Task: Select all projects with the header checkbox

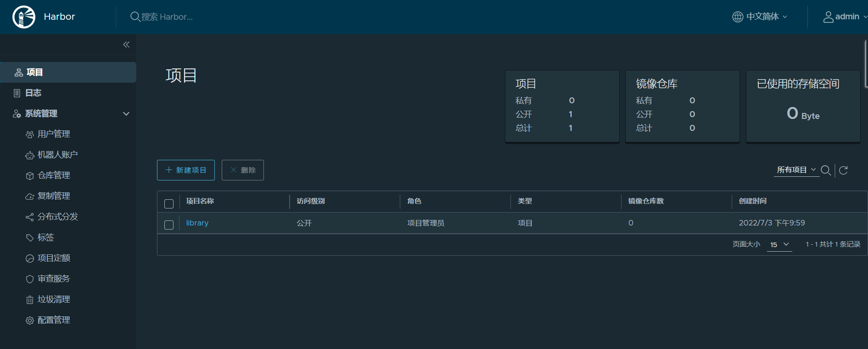Action: 169,204
